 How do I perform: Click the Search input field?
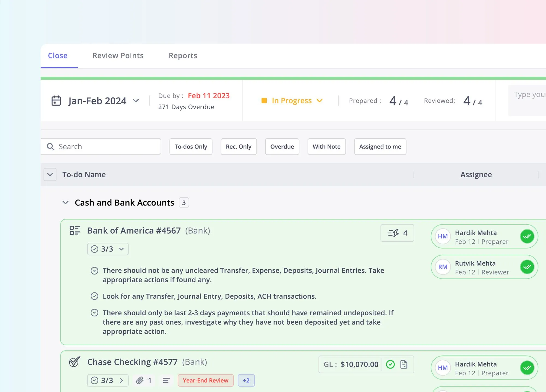pyautogui.click(x=106, y=147)
